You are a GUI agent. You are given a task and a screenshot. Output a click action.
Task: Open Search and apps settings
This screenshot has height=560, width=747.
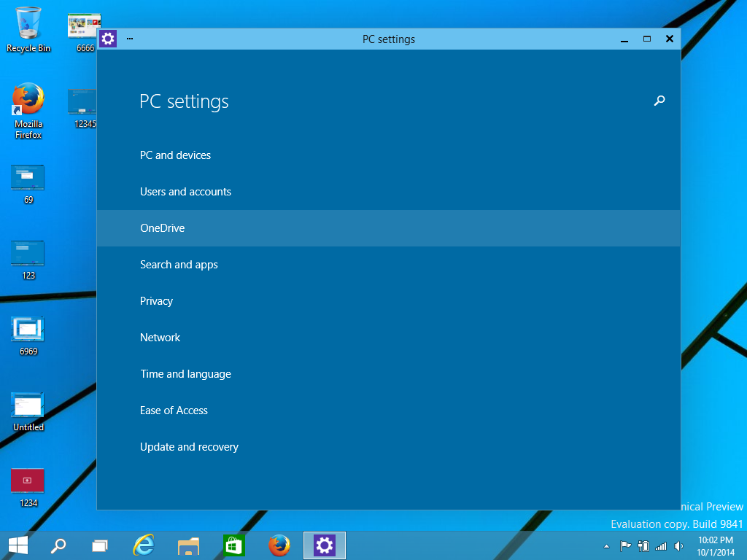point(179,265)
